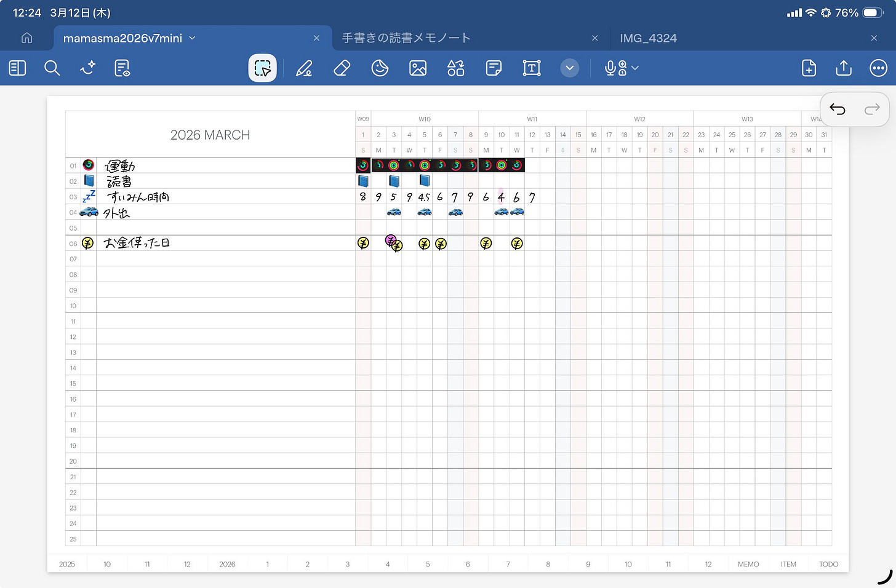
Task: Switch to the 手書きの読書メモノート tab
Action: click(x=406, y=38)
